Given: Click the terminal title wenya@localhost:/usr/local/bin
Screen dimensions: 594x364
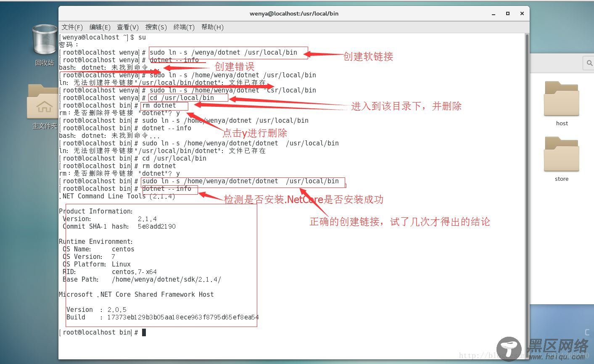Looking at the screenshot, I should point(294,13).
